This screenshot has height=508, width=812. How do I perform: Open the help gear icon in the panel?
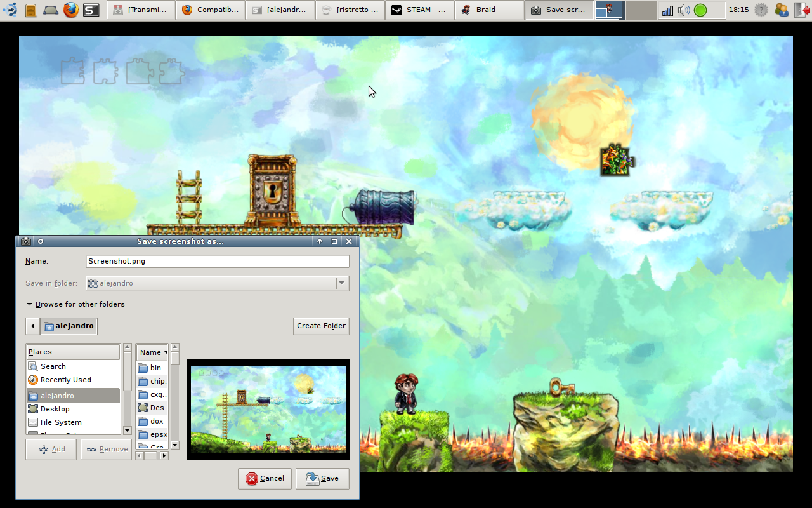click(x=761, y=10)
